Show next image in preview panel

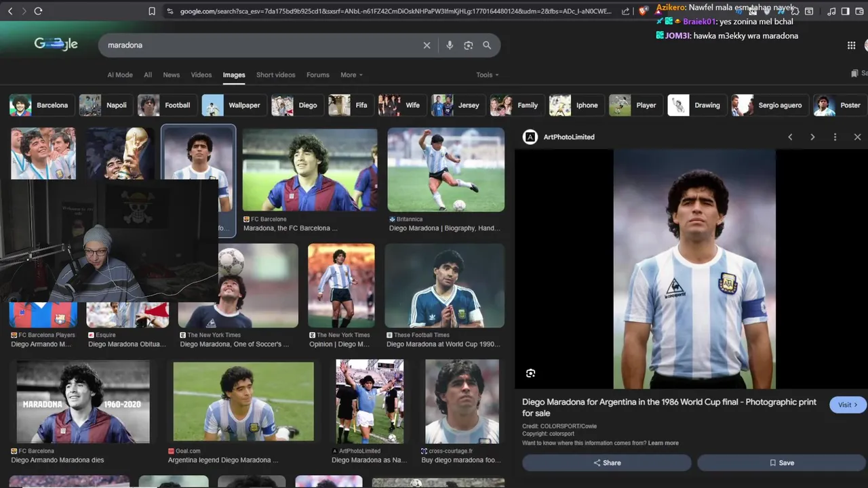click(x=812, y=137)
